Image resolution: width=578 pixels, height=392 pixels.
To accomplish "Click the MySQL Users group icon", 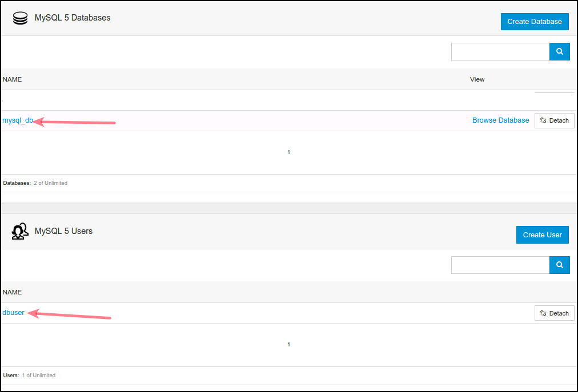I will [20, 231].
